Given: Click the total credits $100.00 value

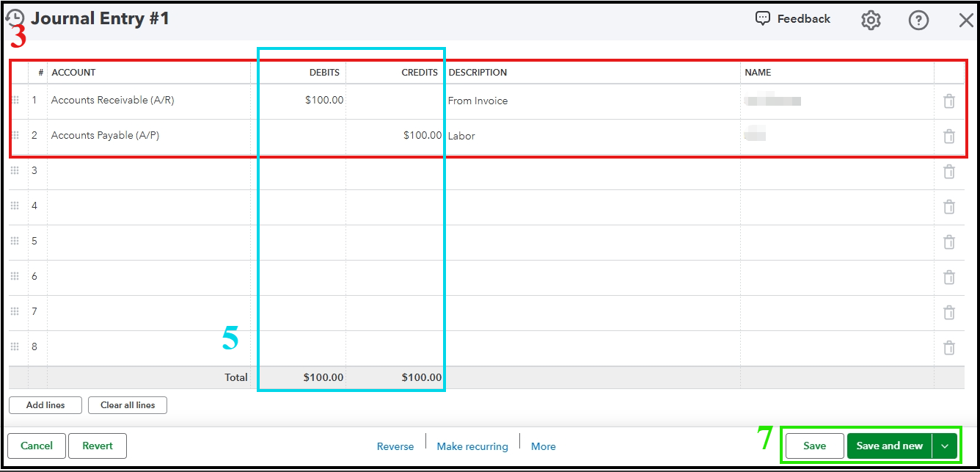Looking at the screenshot, I should (422, 378).
